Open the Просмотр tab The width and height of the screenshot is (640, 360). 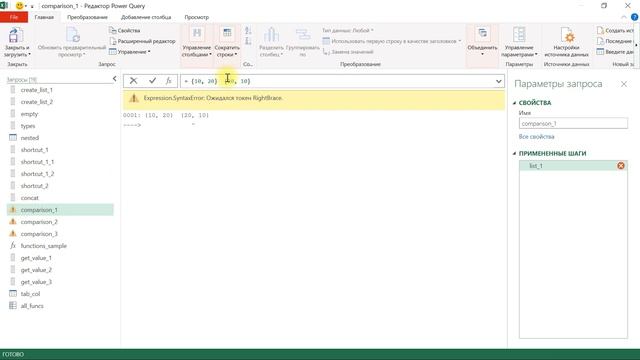click(196, 17)
